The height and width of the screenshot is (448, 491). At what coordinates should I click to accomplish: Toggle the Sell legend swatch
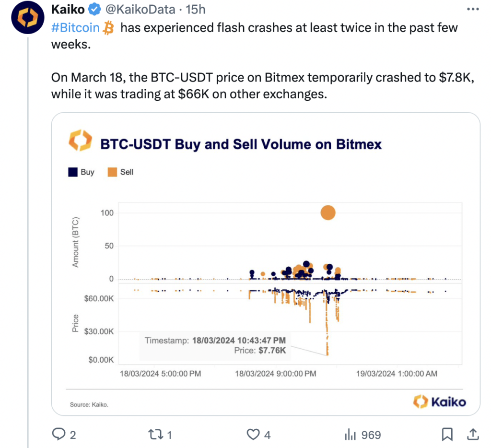[x=113, y=172]
